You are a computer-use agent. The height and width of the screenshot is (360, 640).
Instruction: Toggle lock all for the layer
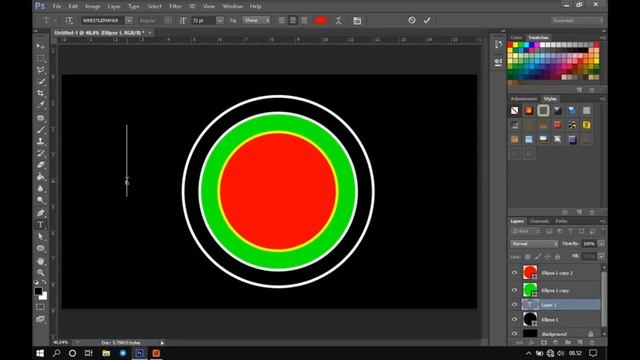click(558, 257)
